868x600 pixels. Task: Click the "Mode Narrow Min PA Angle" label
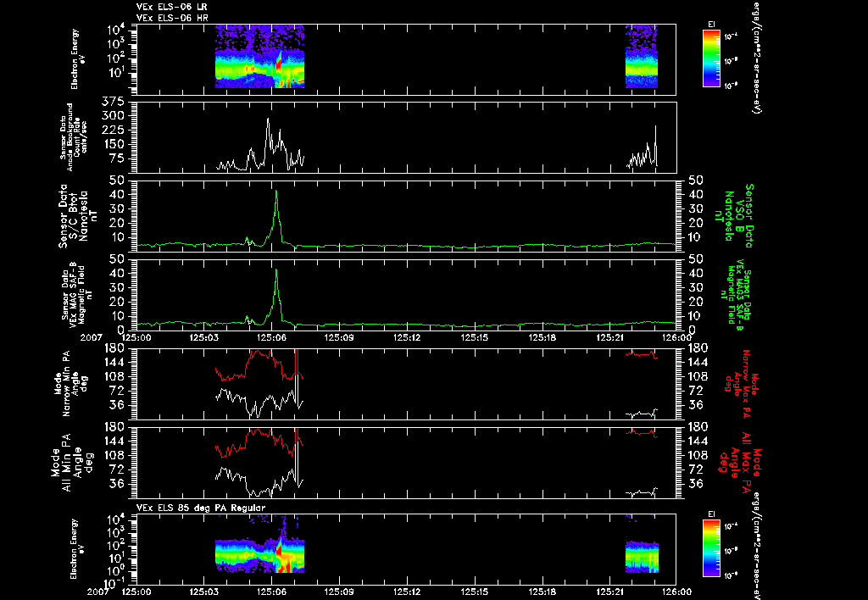[71, 382]
